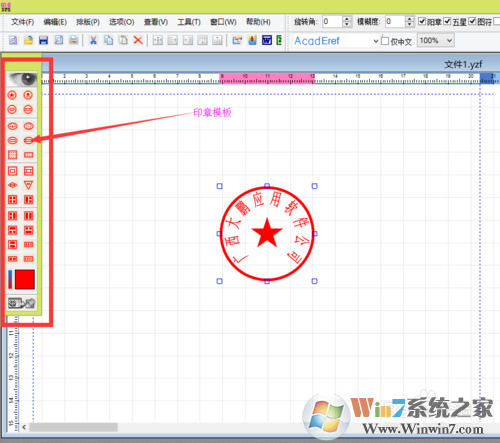Click the red X delete icon
This screenshot has height=443, width=500.
[138, 40]
